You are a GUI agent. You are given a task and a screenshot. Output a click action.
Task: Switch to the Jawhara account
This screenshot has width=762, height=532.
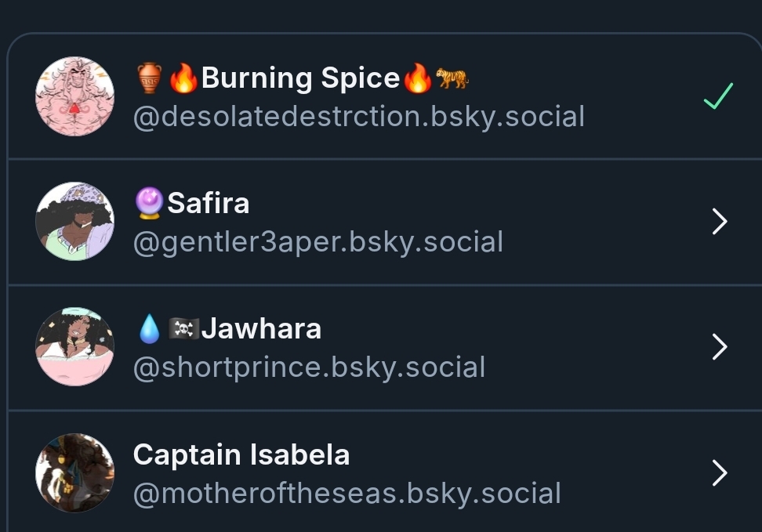[x=261, y=329]
